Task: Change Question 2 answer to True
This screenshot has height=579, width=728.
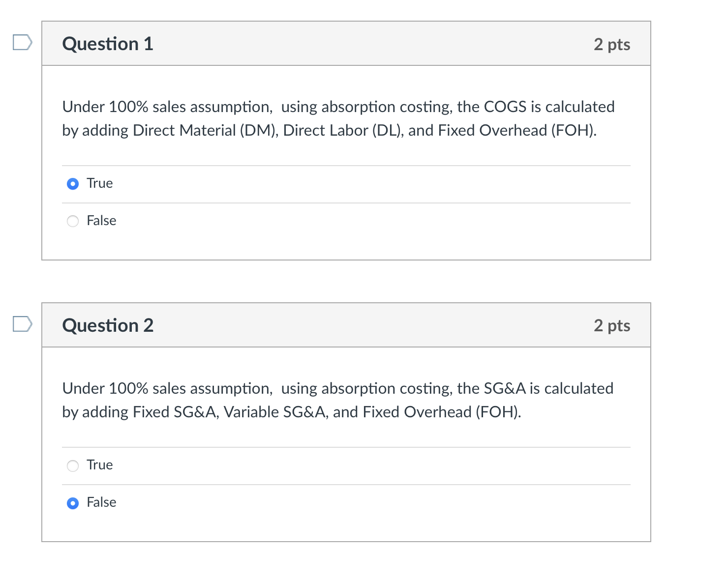Action: pyautogui.click(x=72, y=465)
